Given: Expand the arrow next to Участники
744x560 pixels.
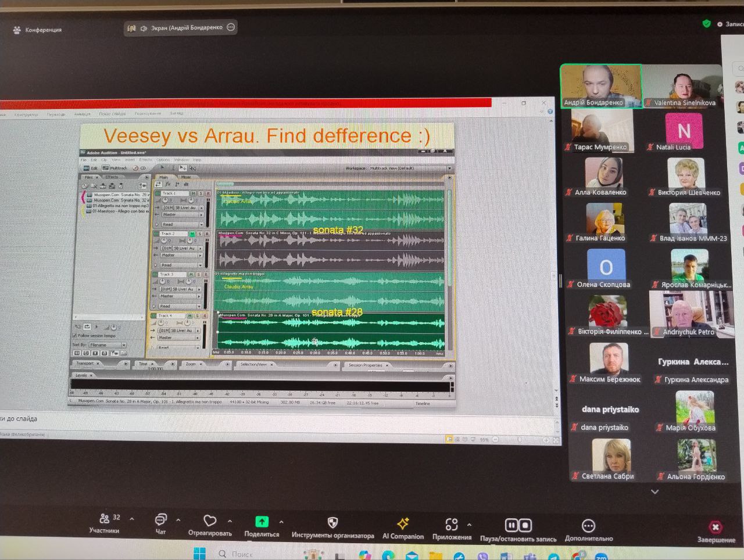Looking at the screenshot, I should 132,519.
